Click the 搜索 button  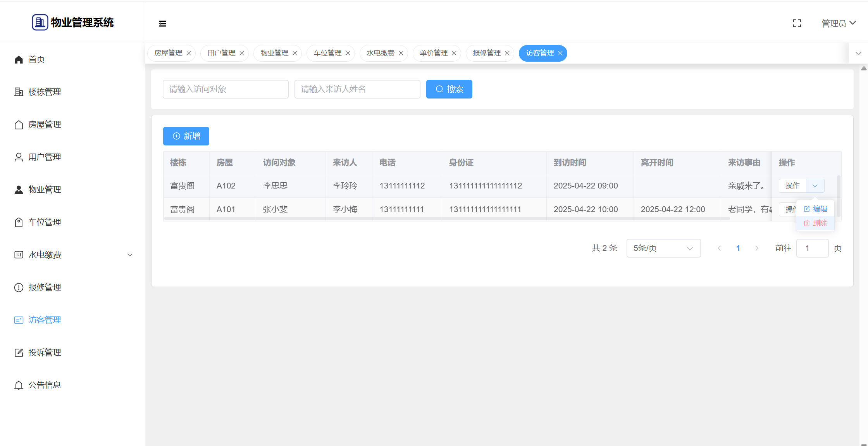pyautogui.click(x=449, y=89)
